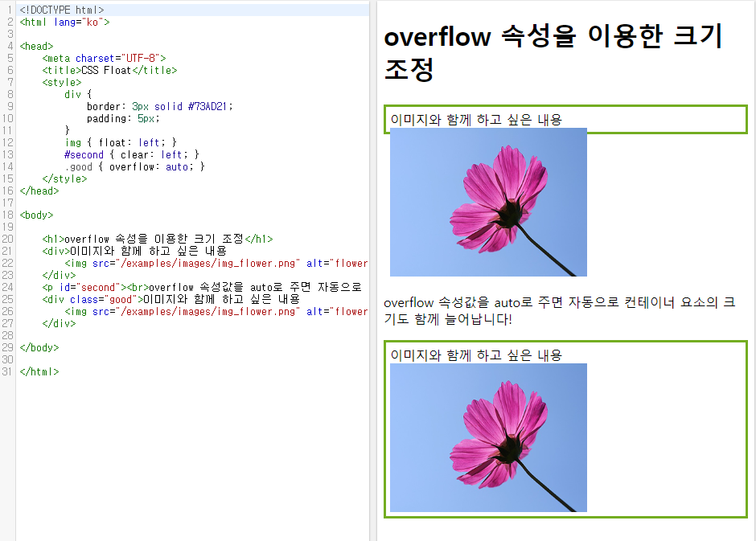Click line number 31 in the gutter
Screen dimensions: 756x541
(8, 371)
